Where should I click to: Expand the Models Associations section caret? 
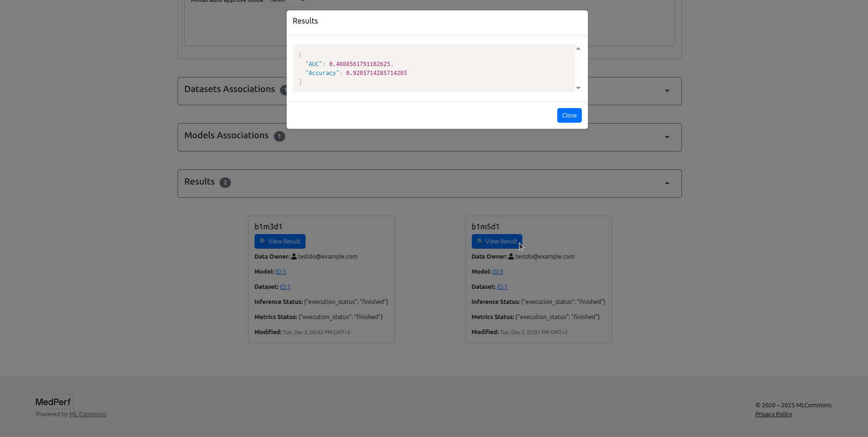(x=667, y=137)
